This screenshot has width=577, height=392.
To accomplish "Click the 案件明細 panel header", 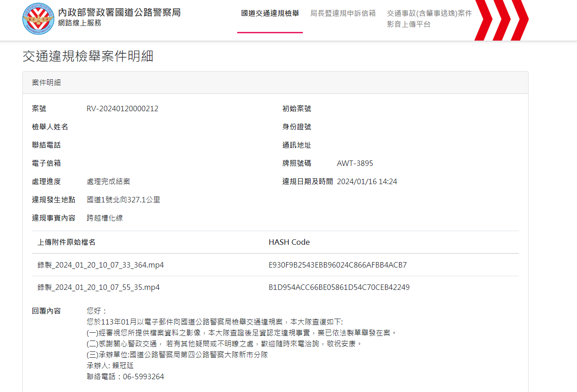I will coord(276,83).
